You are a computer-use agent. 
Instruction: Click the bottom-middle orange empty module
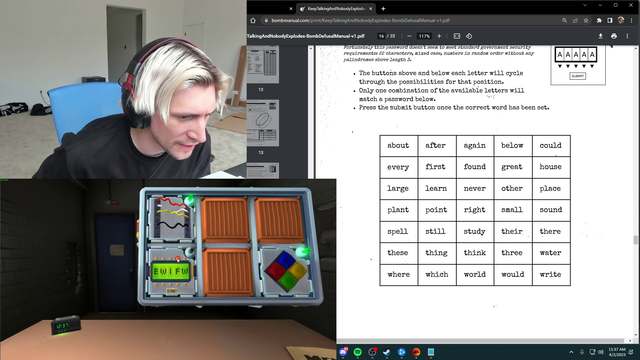228,272
